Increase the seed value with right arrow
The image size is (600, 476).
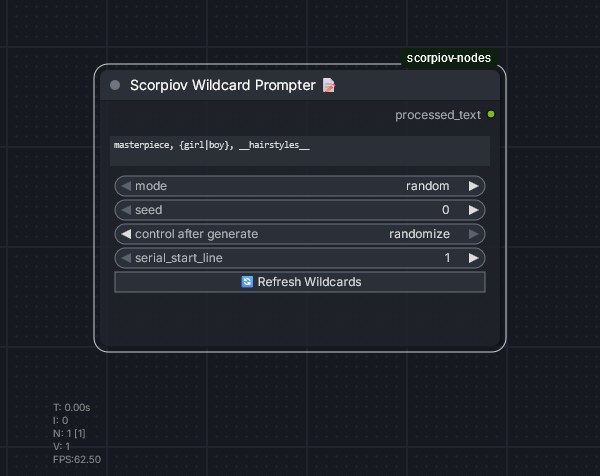[x=474, y=210]
